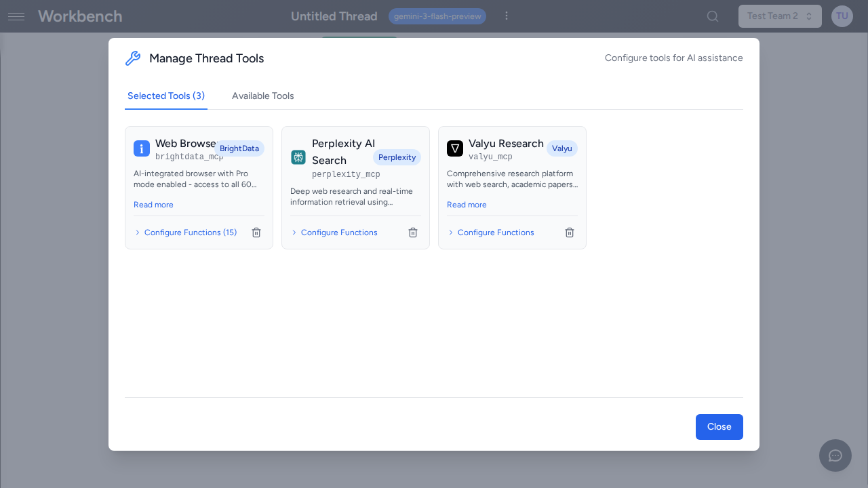This screenshot has height=488, width=868.
Task: Open the thread three-dot overflow menu
Action: click(x=507, y=16)
